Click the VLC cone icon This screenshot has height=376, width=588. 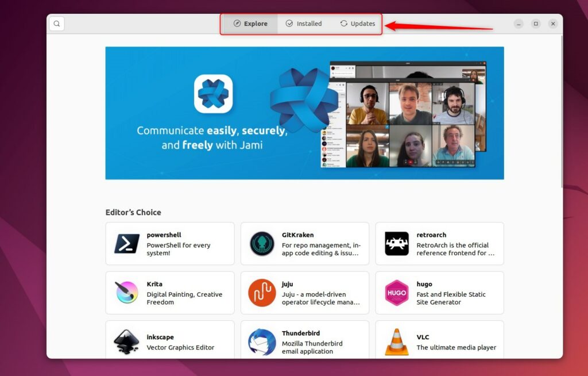[396, 342]
